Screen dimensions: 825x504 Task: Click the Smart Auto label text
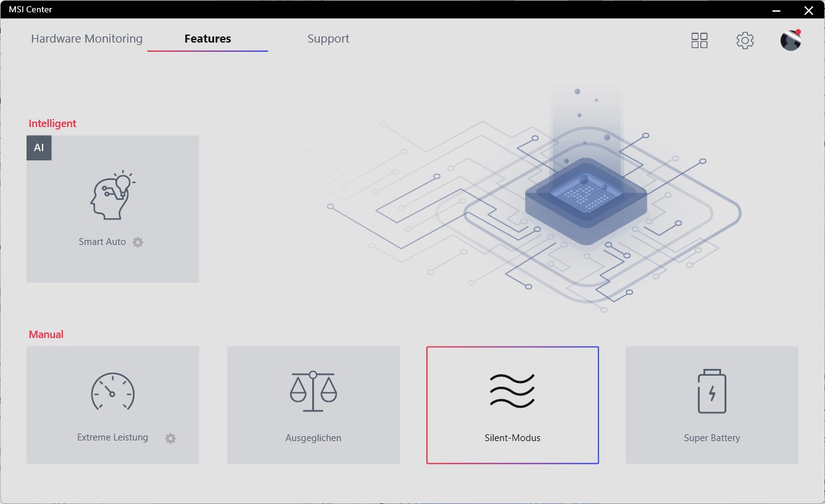[x=102, y=242]
